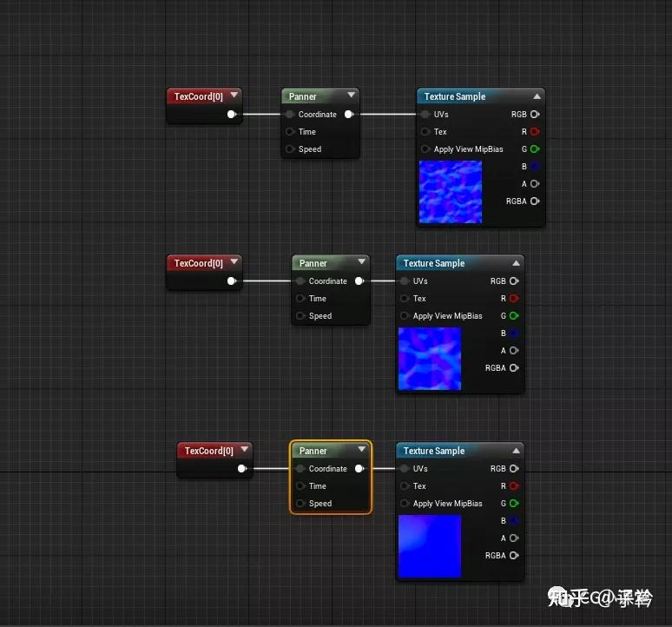Select the middle TexCoord[0] node title
This screenshot has height=627, width=672.
coord(199,263)
